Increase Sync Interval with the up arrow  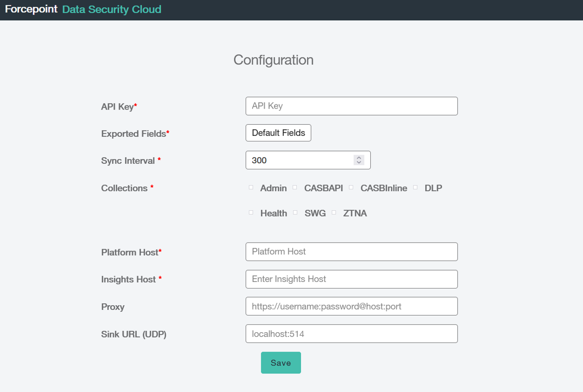pos(359,158)
